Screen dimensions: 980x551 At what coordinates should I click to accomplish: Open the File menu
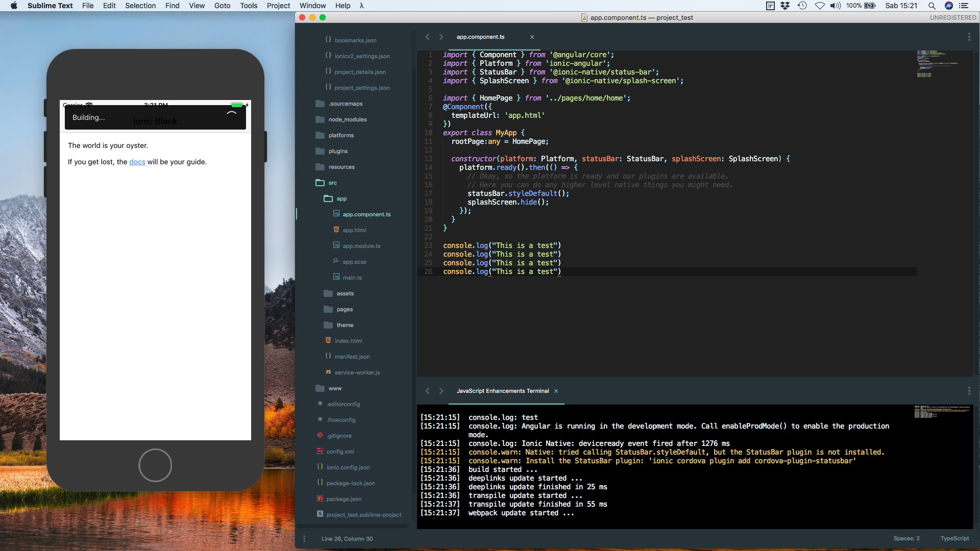tap(88, 6)
